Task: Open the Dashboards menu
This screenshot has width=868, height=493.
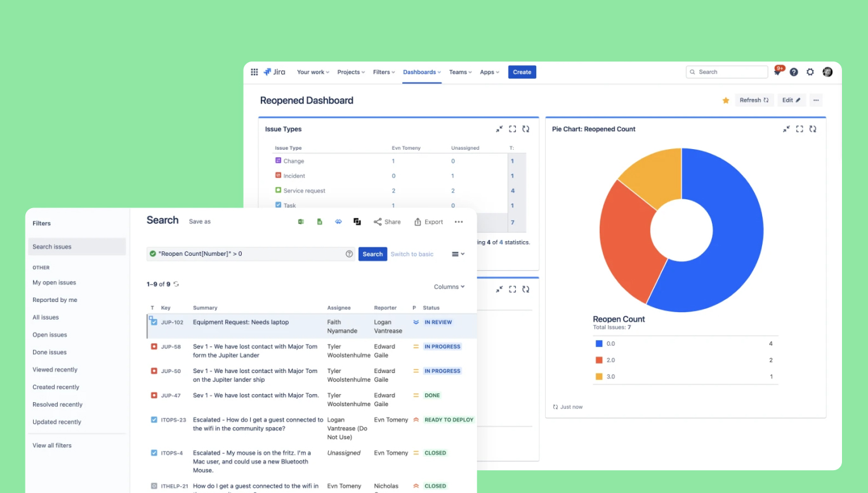Action: coord(422,72)
